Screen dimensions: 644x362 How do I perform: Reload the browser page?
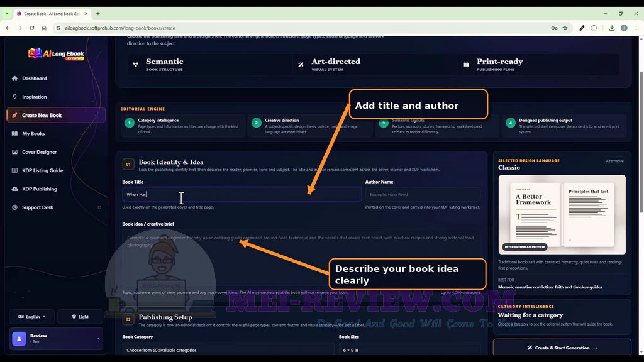point(31,28)
